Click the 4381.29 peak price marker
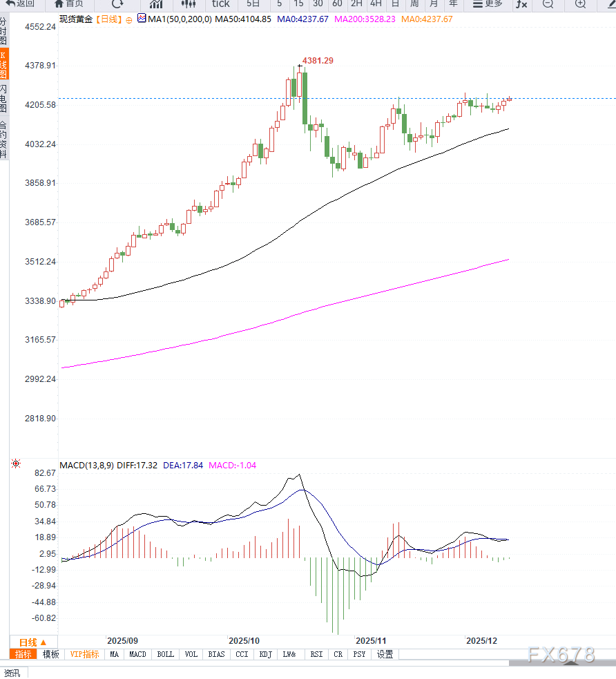The image size is (616, 679). click(318, 61)
